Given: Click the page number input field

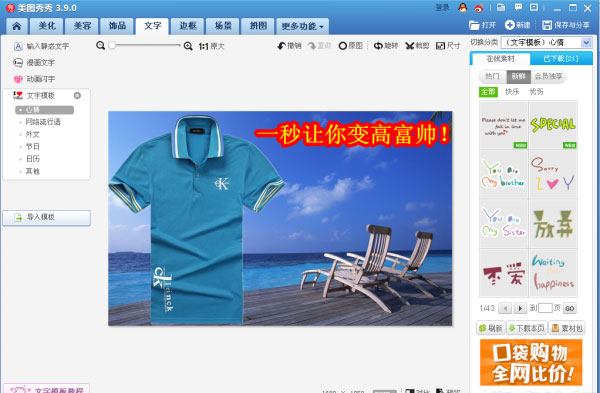Looking at the screenshot, I should point(545,308).
